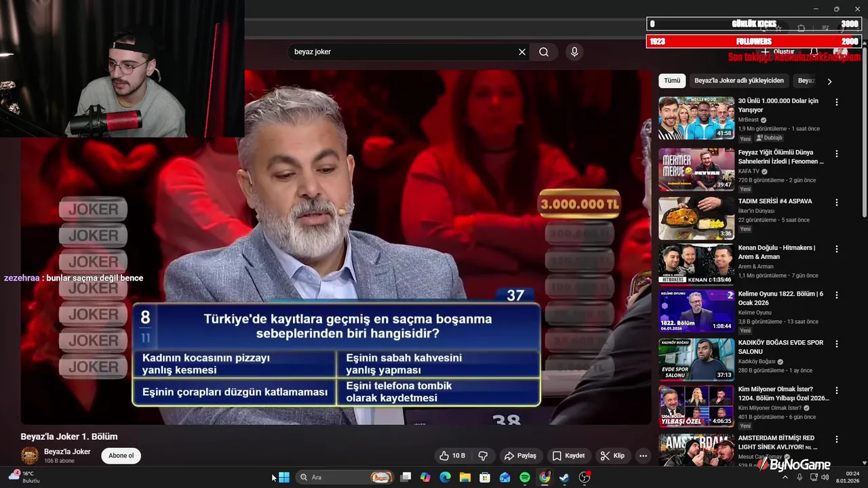Open the Beyaz'la Joker channel name link
This screenshot has width=868, height=488.
(67, 451)
